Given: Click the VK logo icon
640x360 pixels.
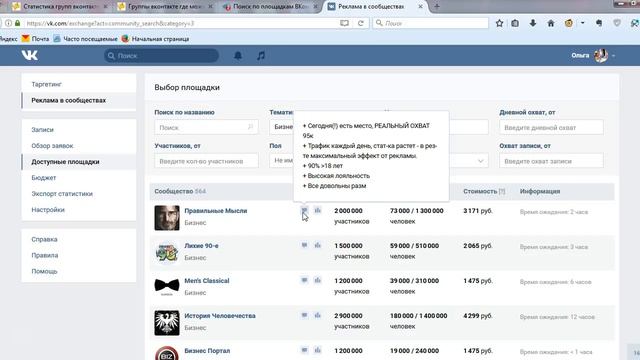Looking at the screenshot, I should tap(29, 55).
